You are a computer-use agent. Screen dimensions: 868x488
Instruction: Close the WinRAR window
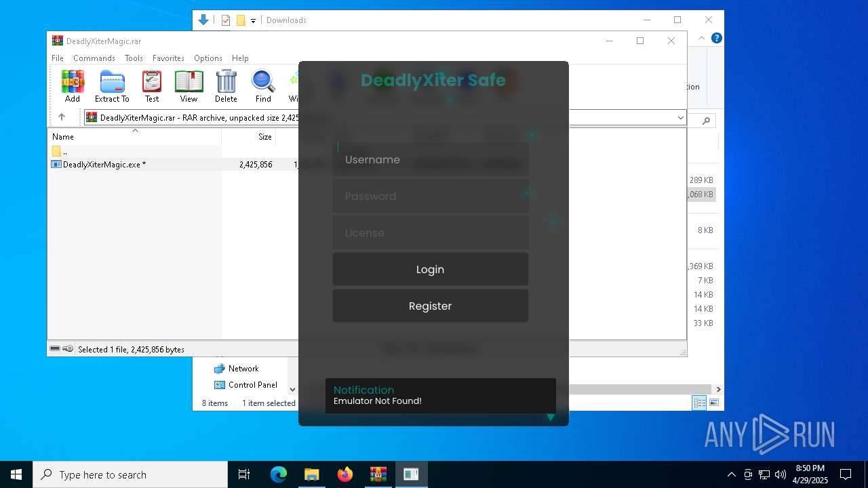pyautogui.click(x=671, y=41)
